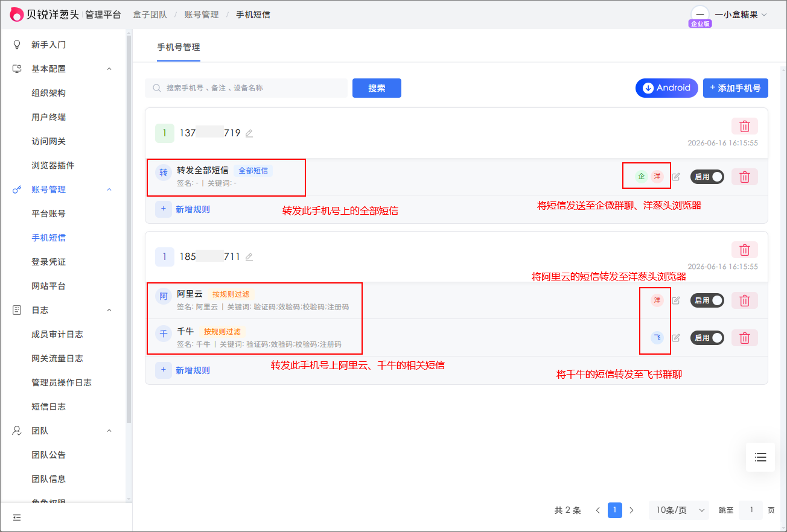Delete the 阿里云 rule
Screen dimensions: 787x532
pos(745,300)
